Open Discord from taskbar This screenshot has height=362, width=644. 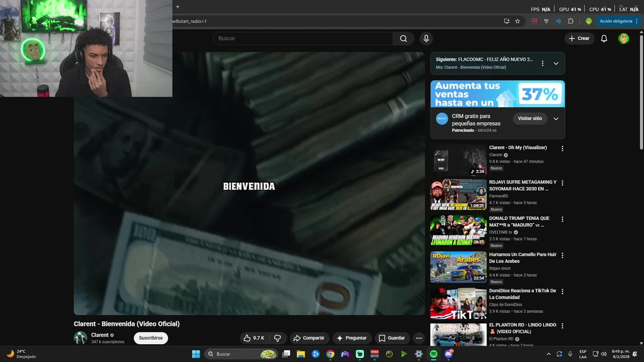pyautogui.click(x=448, y=354)
